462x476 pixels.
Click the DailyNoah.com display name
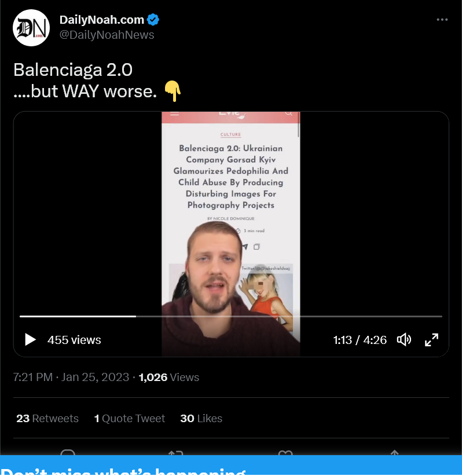[102, 20]
